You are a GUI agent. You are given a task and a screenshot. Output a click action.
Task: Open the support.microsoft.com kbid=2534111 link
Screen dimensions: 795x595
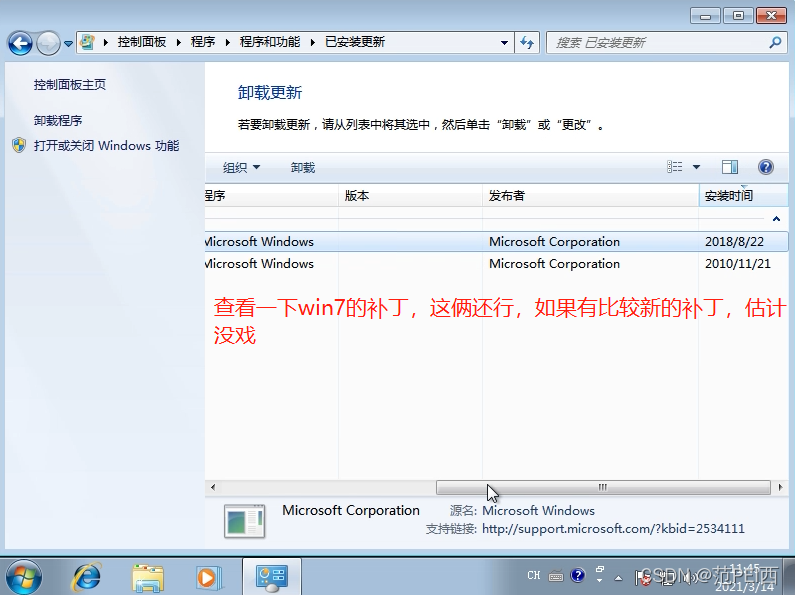(613, 529)
